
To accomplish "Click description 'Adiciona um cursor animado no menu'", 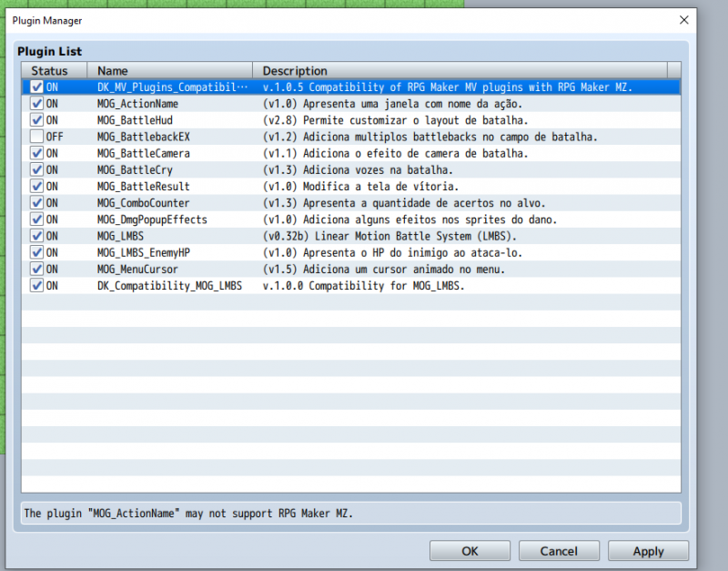I will [404, 269].
